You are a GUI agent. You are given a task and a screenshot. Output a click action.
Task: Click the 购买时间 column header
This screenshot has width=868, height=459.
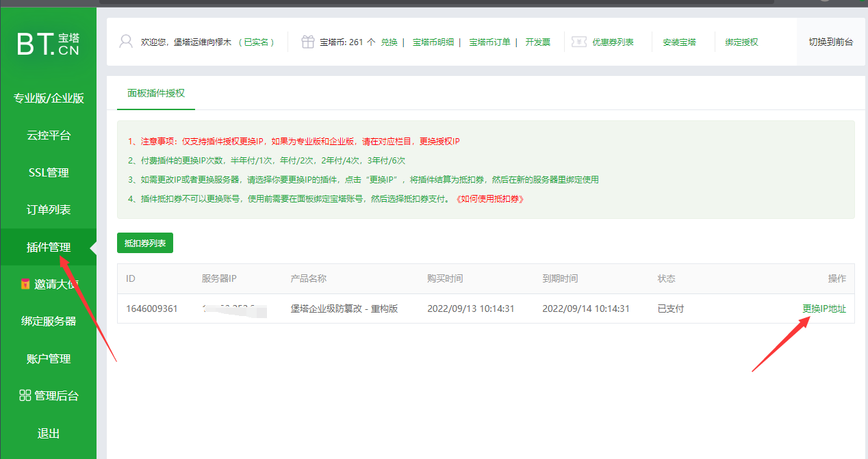click(445, 278)
